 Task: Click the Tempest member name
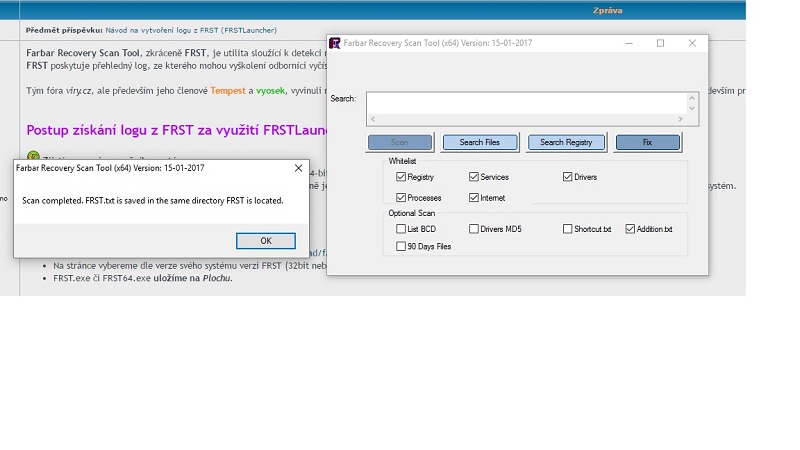pyautogui.click(x=228, y=91)
